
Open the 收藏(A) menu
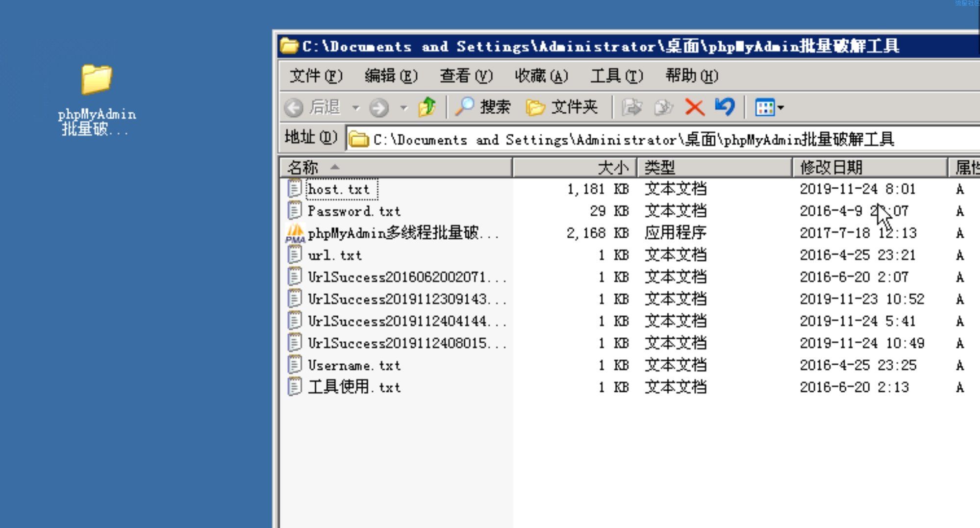pyautogui.click(x=541, y=76)
